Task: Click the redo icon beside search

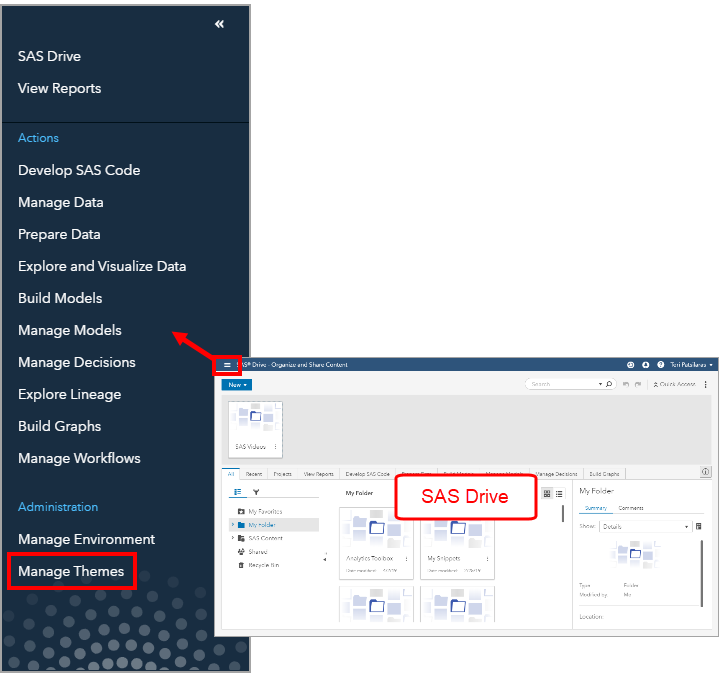Action: click(638, 384)
